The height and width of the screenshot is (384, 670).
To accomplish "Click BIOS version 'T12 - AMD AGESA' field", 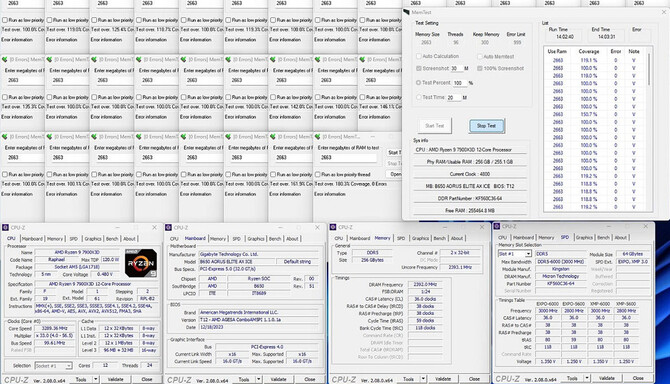I will click(x=260, y=320).
